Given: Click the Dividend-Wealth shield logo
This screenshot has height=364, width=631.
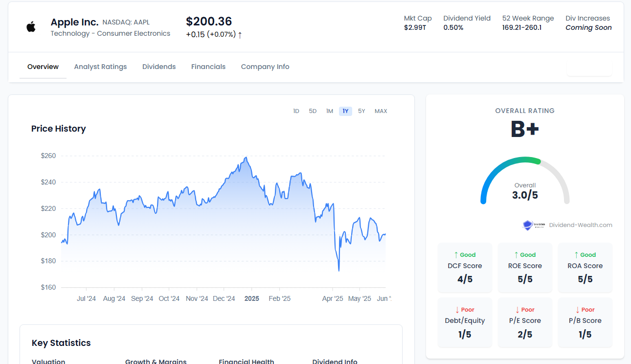Looking at the screenshot, I should click(528, 225).
